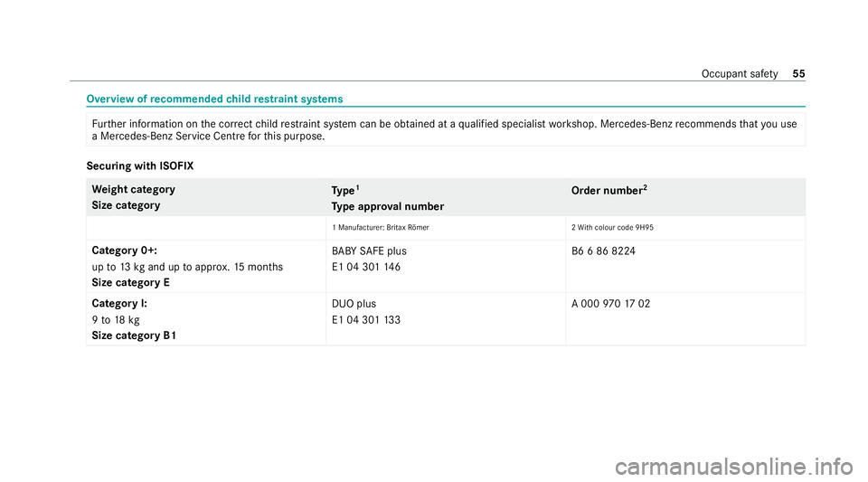Select the 'Category 0+:' row label
The width and height of the screenshot is (868, 482).
tap(124, 250)
